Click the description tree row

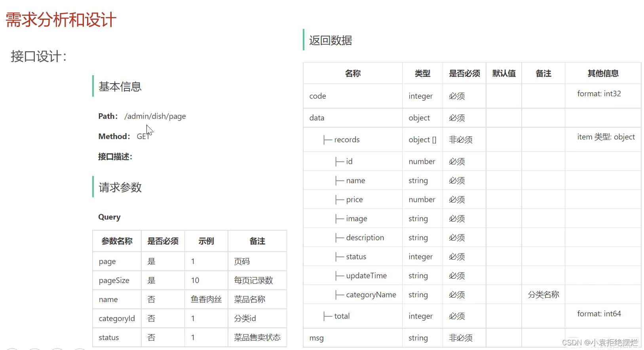click(360, 237)
